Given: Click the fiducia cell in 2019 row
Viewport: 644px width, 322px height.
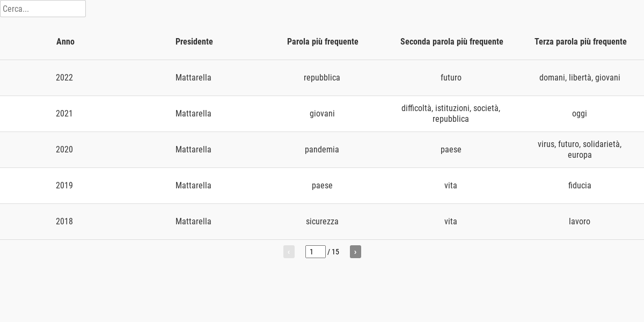Looking at the screenshot, I should point(580,186).
